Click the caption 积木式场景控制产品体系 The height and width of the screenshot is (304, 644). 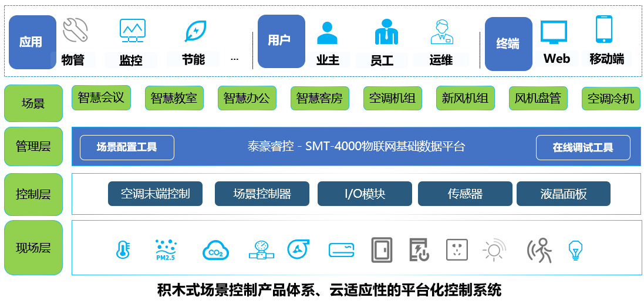click(x=237, y=291)
